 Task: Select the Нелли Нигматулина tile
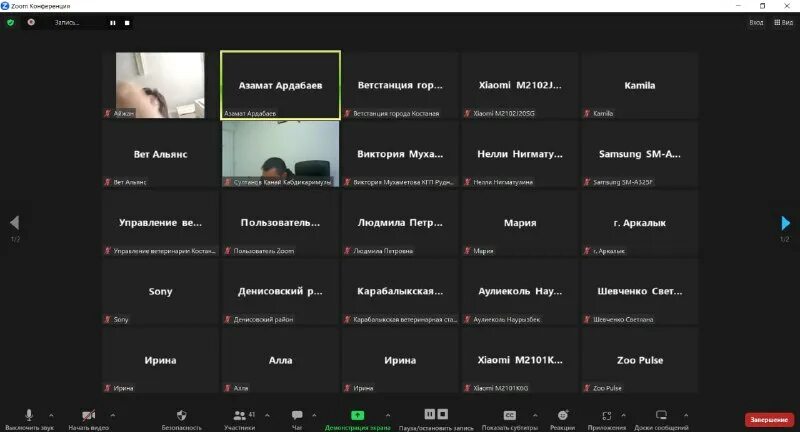point(520,154)
